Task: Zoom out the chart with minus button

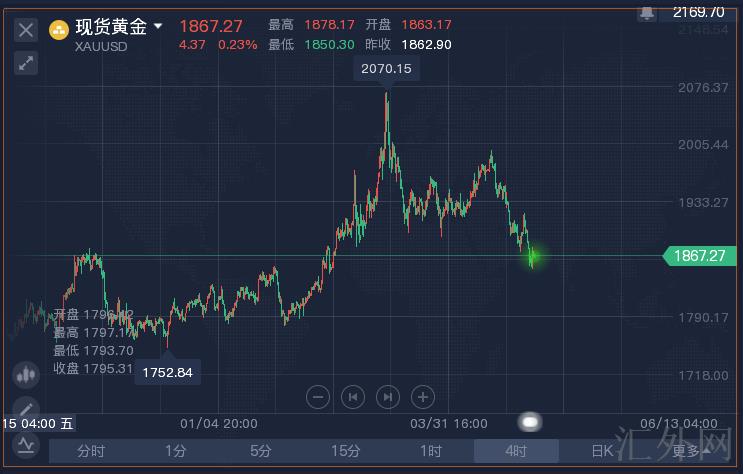Action: 317,397
